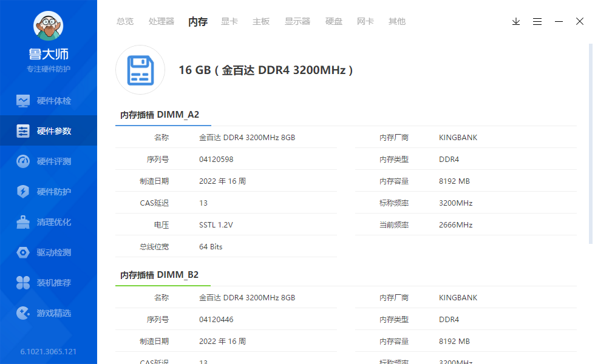Screen dimensions: 595x364
Task: Open 硬件体检 icon in sidebar
Action: (23, 101)
